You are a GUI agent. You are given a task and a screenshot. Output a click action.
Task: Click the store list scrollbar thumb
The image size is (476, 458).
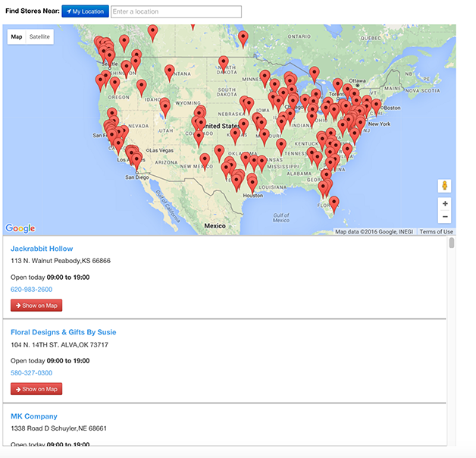(x=452, y=243)
